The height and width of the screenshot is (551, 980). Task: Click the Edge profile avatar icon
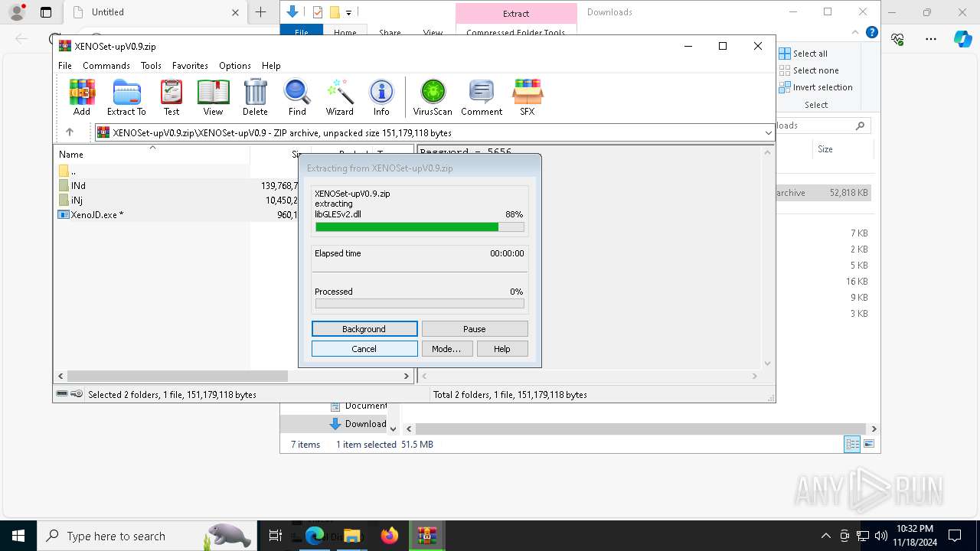pyautogui.click(x=17, y=11)
